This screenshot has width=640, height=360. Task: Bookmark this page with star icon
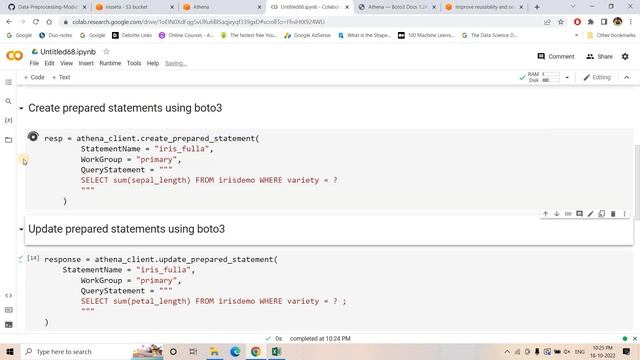[561, 22]
